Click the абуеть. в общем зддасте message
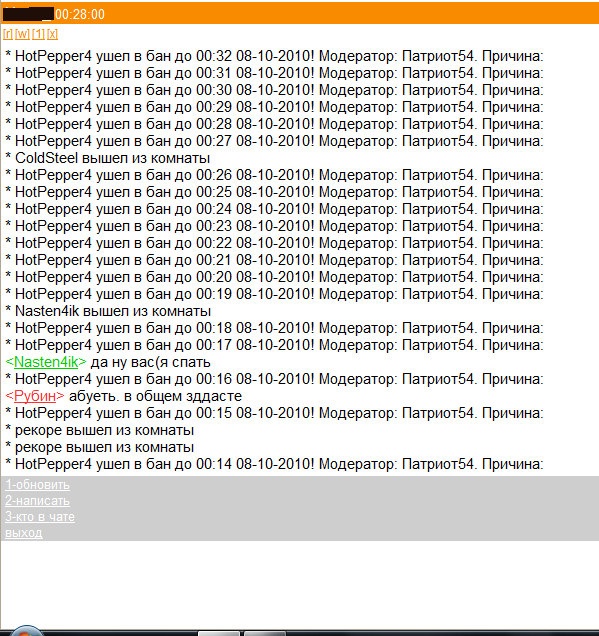This screenshot has width=599, height=636. click(x=155, y=396)
